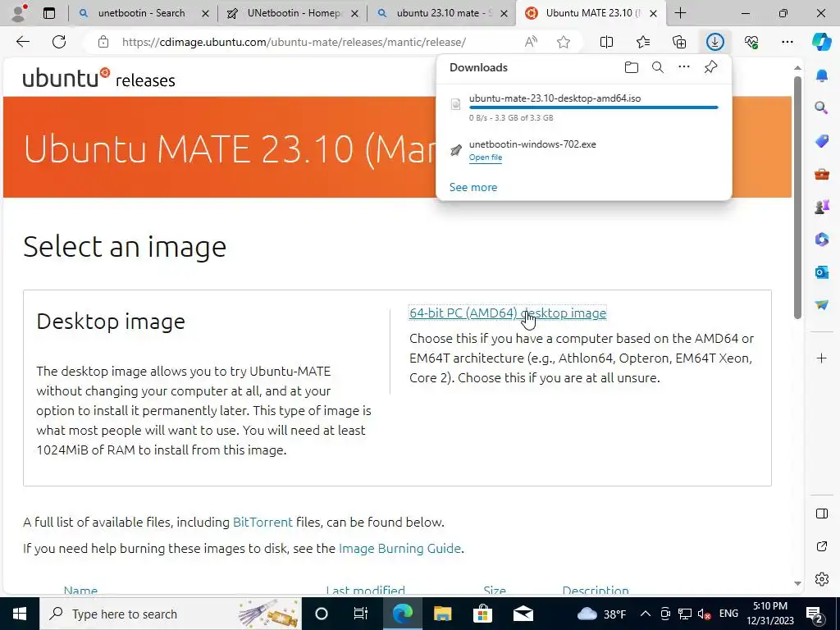Show hidden system tray icons
840x630 pixels.
point(646,614)
